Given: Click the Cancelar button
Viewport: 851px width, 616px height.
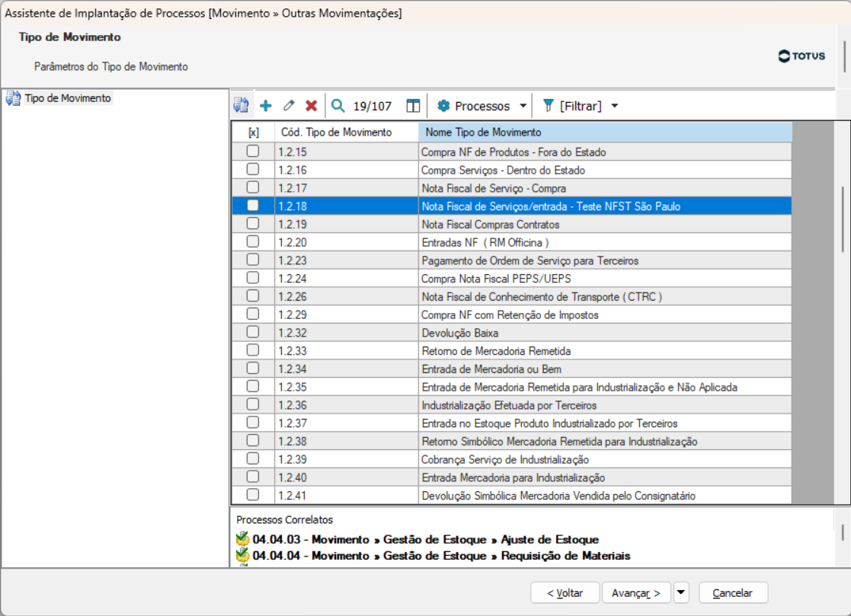Looking at the screenshot, I should [733, 592].
